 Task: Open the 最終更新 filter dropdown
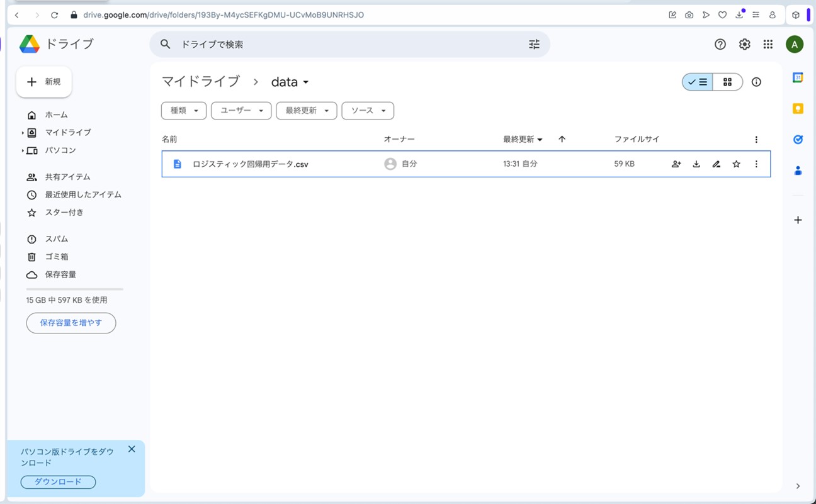coord(307,111)
